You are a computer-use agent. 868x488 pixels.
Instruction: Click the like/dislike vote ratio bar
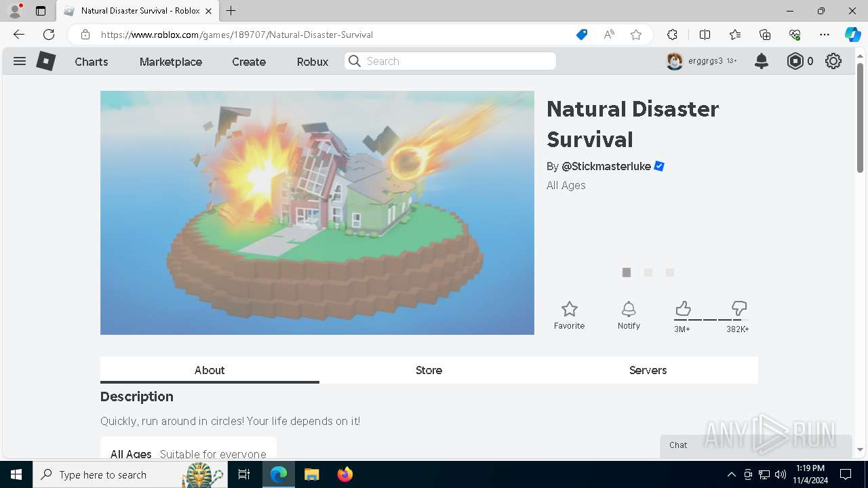click(711, 319)
